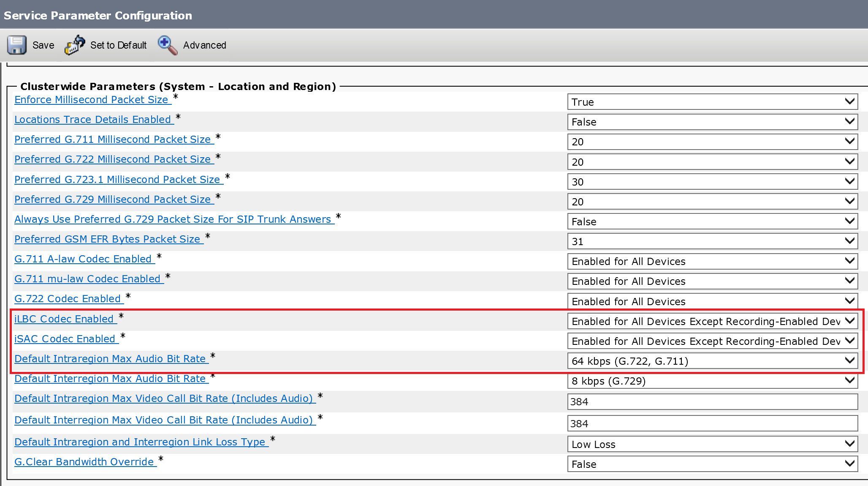This screenshot has width=868, height=486.
Task: Open G.711 A-law Codec Enabled link
Action: click(84, 259)
